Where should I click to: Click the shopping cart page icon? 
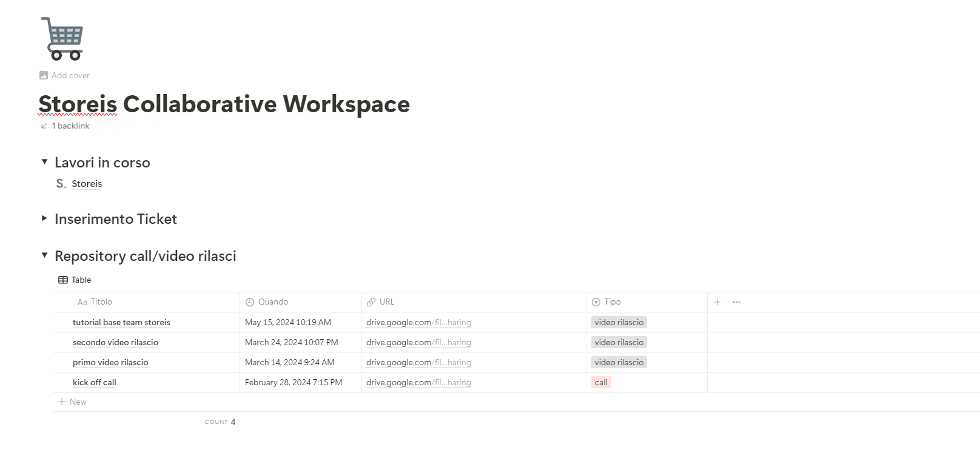(x=62, y=38)
